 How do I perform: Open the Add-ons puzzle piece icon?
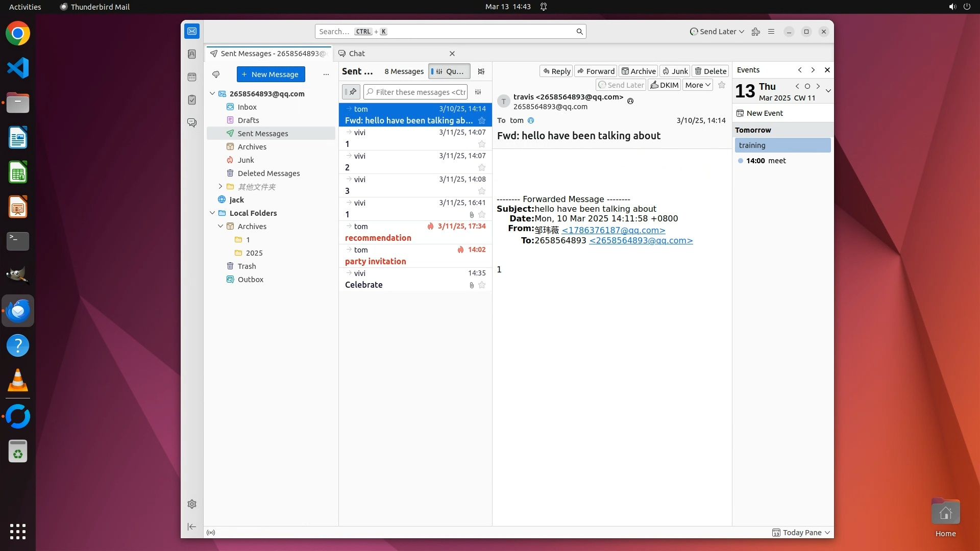(x=756, y=32)
